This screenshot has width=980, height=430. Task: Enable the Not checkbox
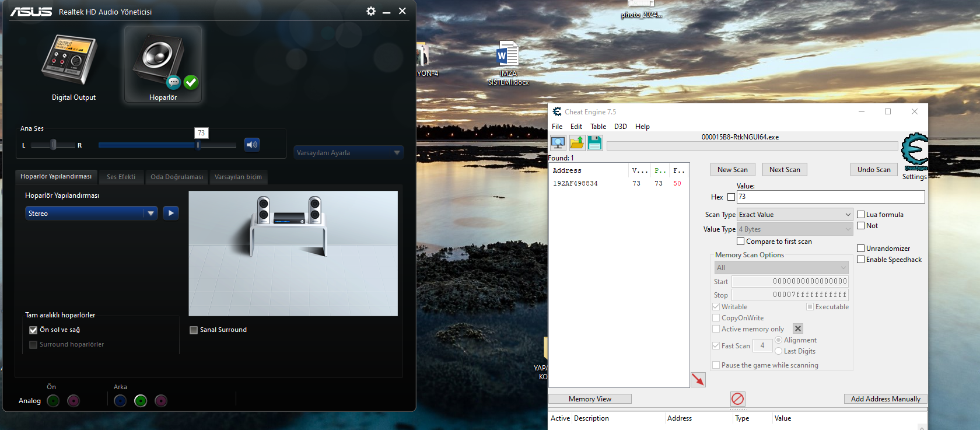[x=860, y=226]
